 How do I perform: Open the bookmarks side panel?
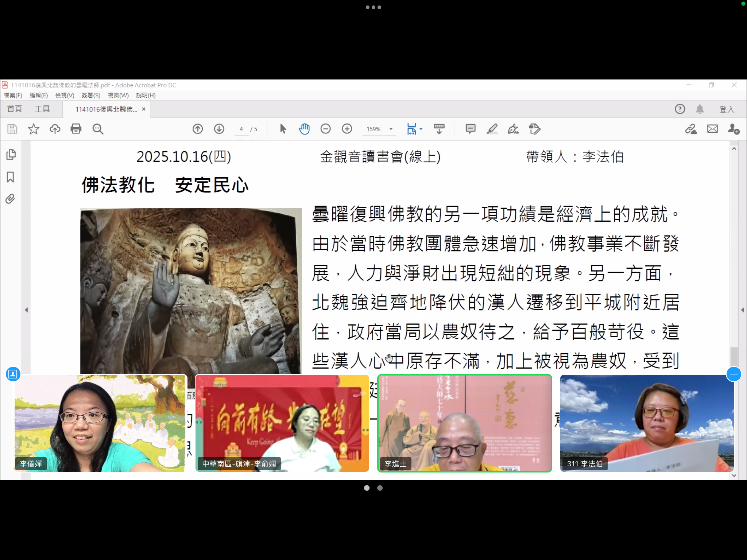click(x=11, y=177)
